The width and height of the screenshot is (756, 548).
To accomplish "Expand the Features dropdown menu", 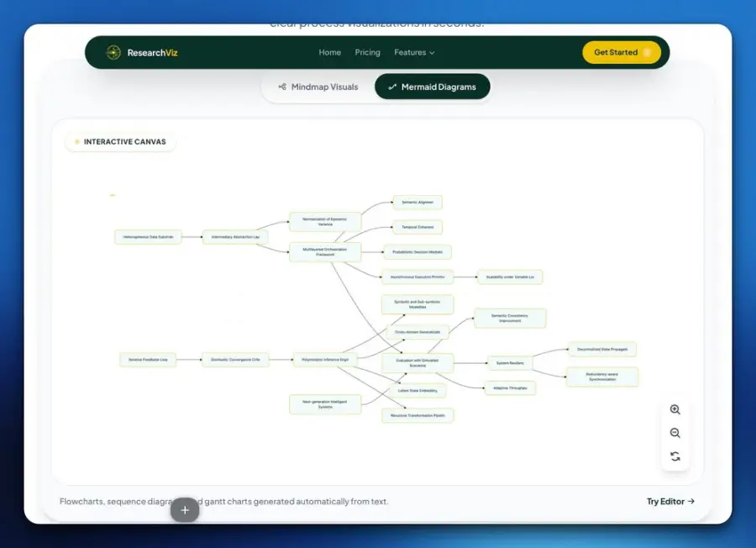I will (414, 52).
